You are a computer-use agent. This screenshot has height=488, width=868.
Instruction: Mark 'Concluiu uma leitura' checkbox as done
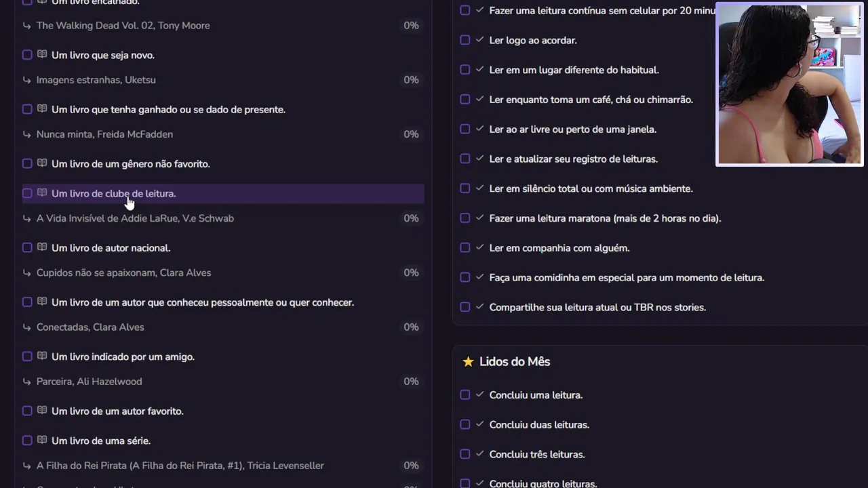click(465, 395)
